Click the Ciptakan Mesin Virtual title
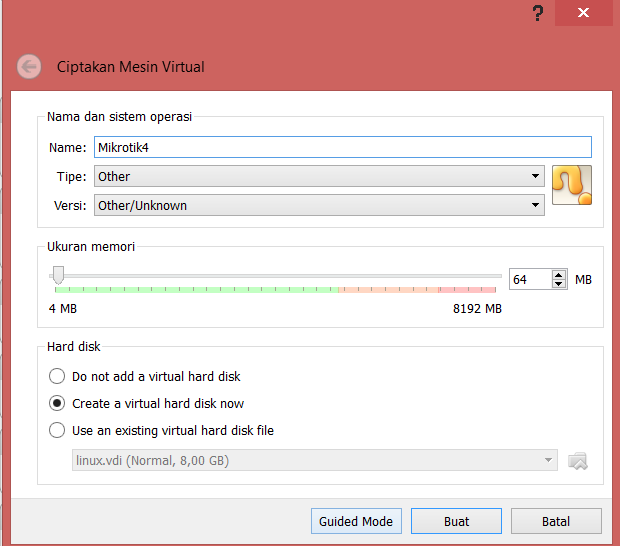The image size is (620, 546). (130, 67)
